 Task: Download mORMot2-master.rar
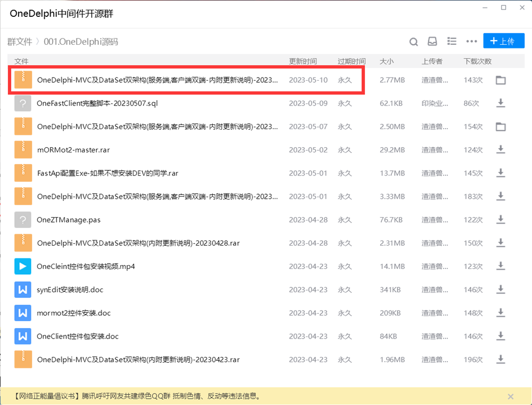click(x=500, y=150)
